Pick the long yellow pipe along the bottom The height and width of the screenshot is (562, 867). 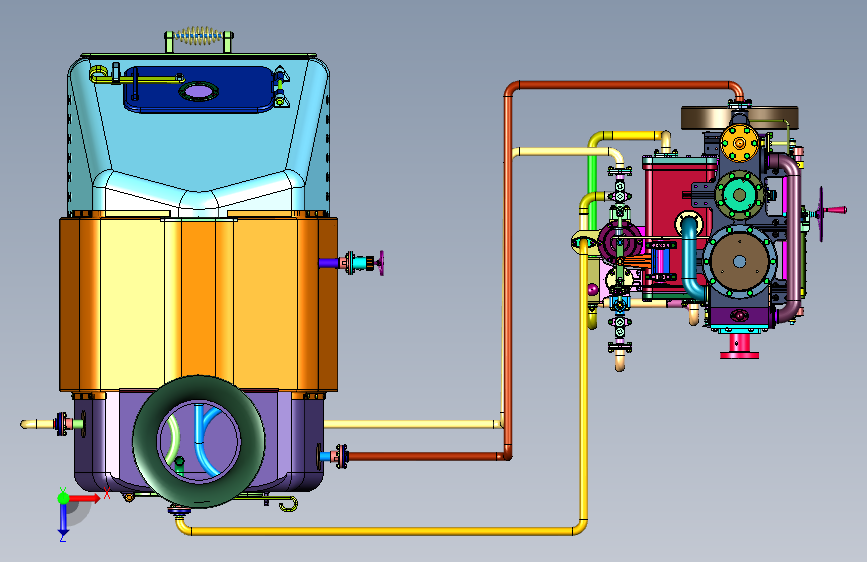tap(382, 531)
